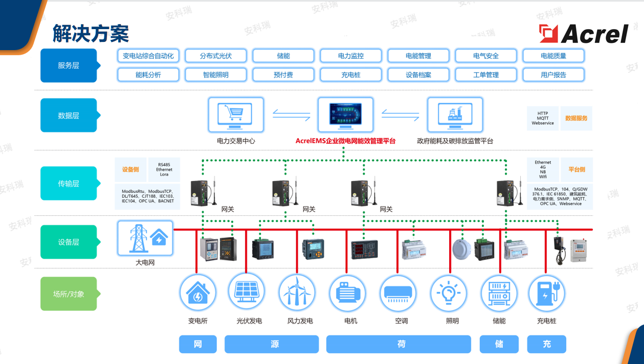The width and height of the screenshot is (644, 364).
Task: Click the 储能 energy storage icon
Action: [x=499, y=293]
